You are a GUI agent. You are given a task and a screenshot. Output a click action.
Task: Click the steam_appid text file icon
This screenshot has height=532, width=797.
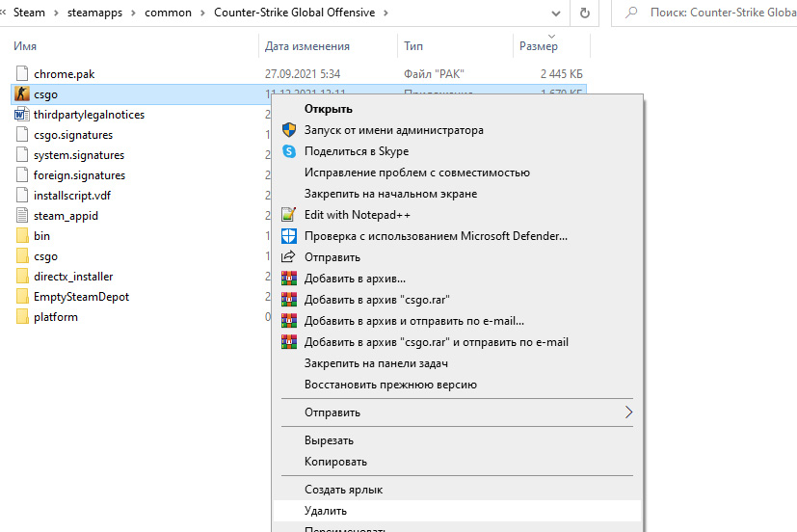click(x=22, y=216)
